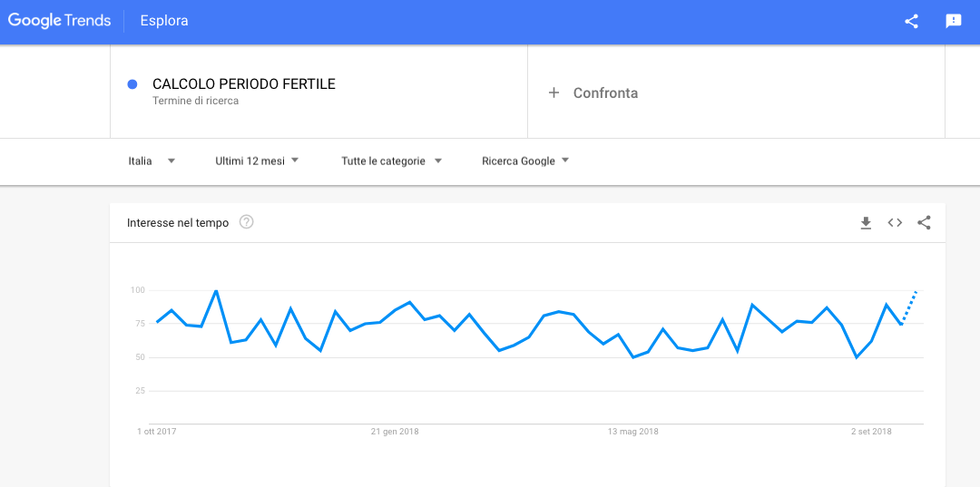Click the plus icon beside Confronta

point(554,93)
